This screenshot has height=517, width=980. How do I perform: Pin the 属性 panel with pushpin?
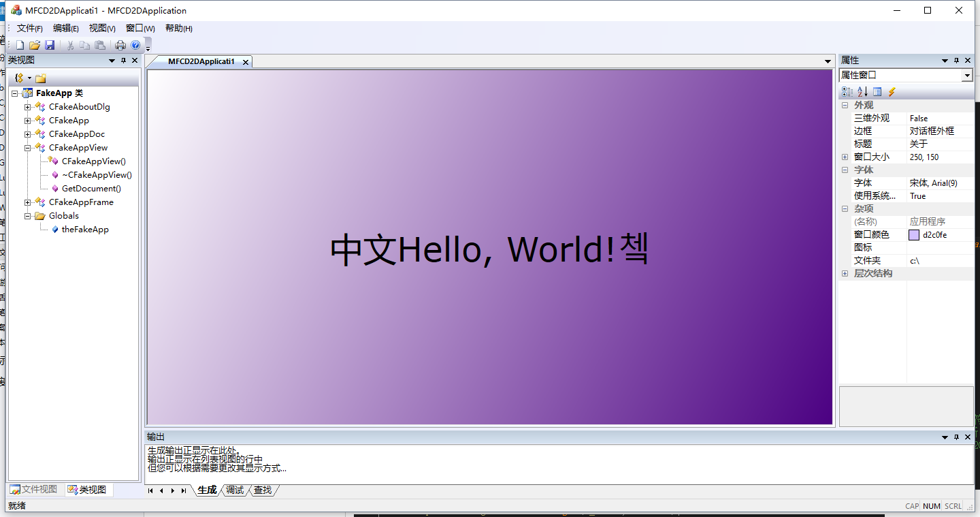tap(956, 61)
